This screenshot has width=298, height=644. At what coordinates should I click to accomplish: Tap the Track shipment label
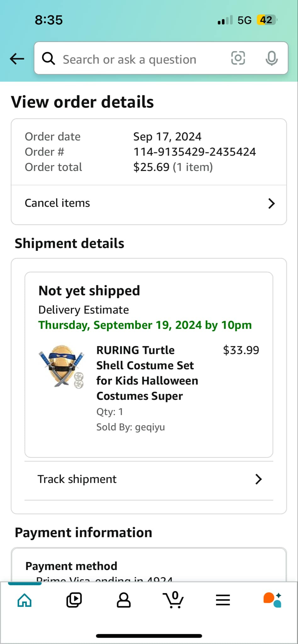coord(77,479)
